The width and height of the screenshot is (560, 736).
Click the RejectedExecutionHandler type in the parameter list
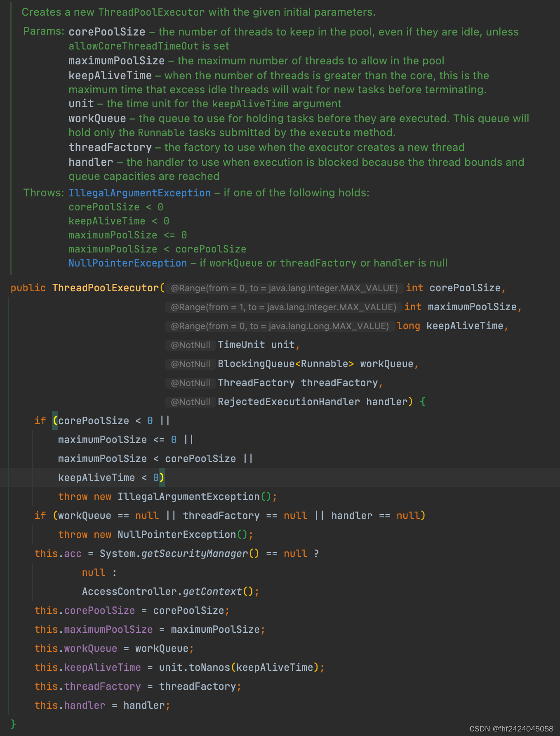coord(289,402)
